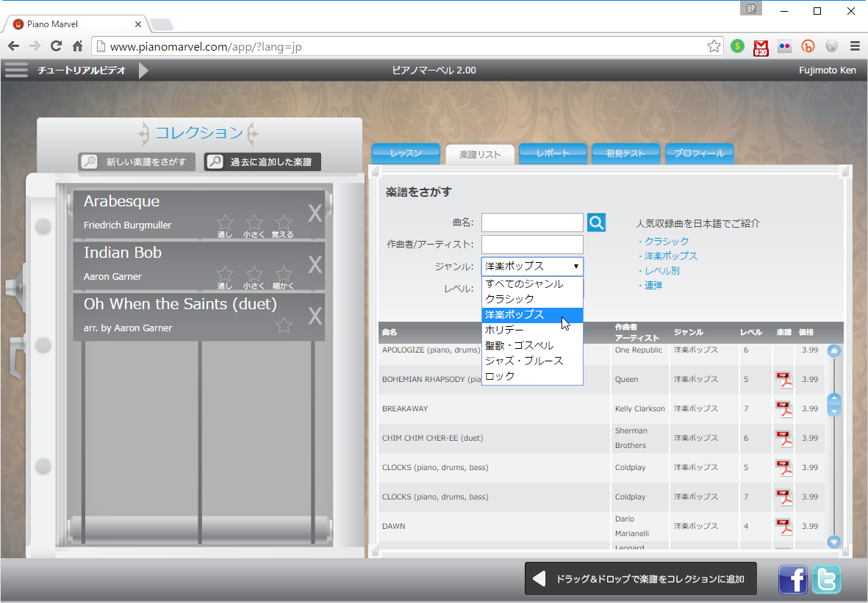Click the 通し star on Arabesque

(x=225, y=223)
